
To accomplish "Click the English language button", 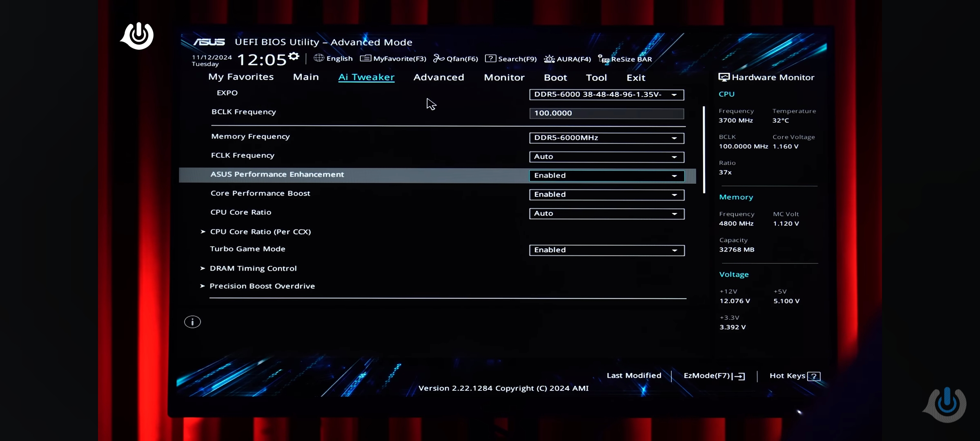I will (339, 58).
